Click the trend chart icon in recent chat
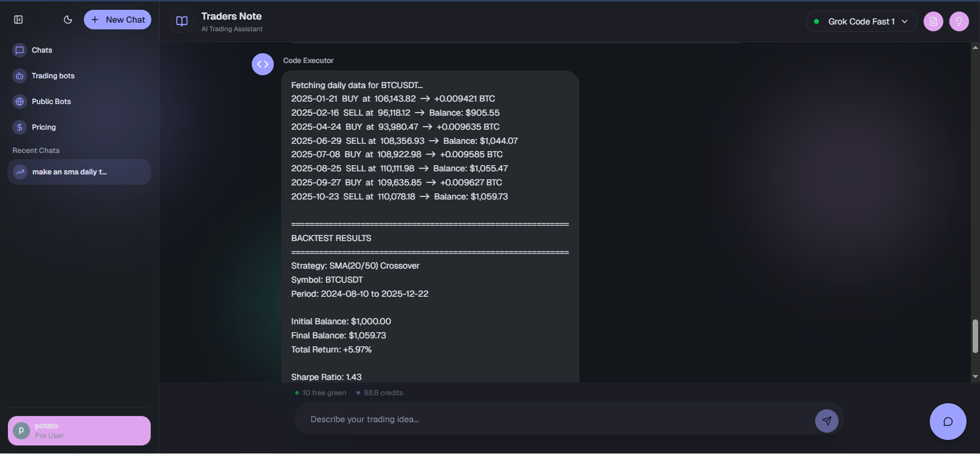Image resolution: width=980 pixels, height=454 pixels. [x=20, y=172]
